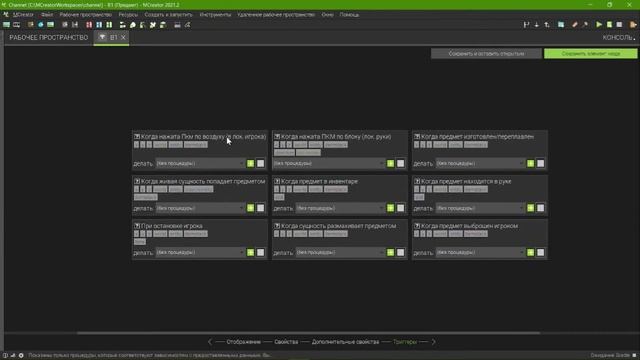640x360 pixels.
Task: Click orange export icon in toolbar
Action: pos(633,25)
